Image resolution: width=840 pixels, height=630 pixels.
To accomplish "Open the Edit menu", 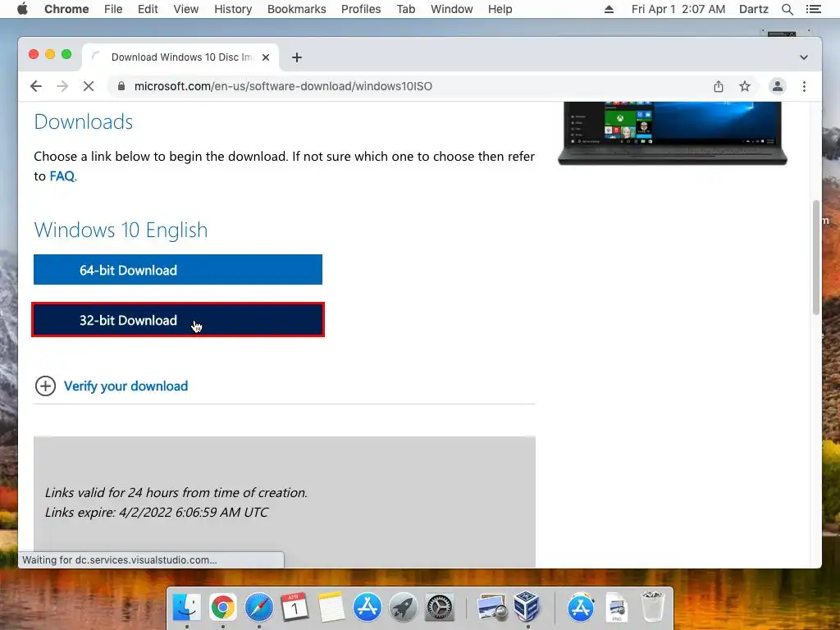I will (x=148, y=9).
